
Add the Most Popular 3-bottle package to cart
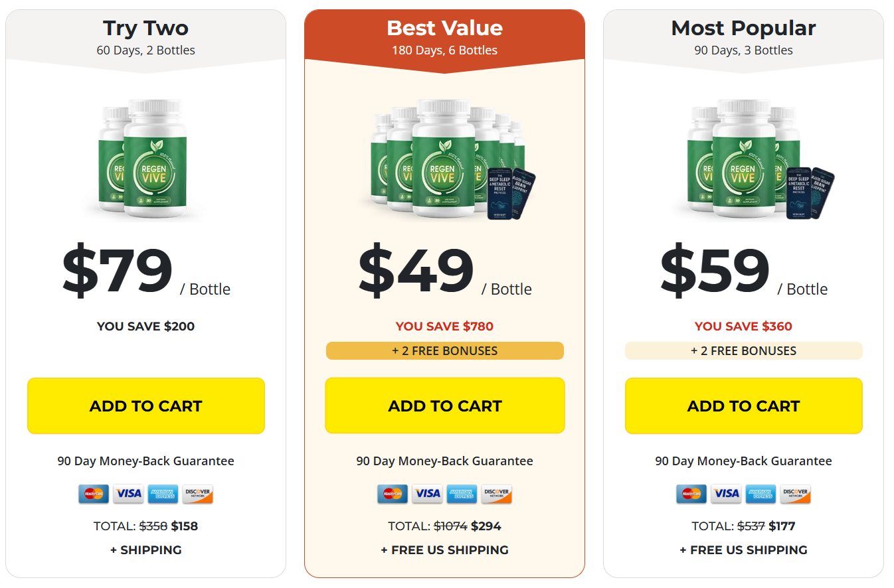tap(744, 406)
